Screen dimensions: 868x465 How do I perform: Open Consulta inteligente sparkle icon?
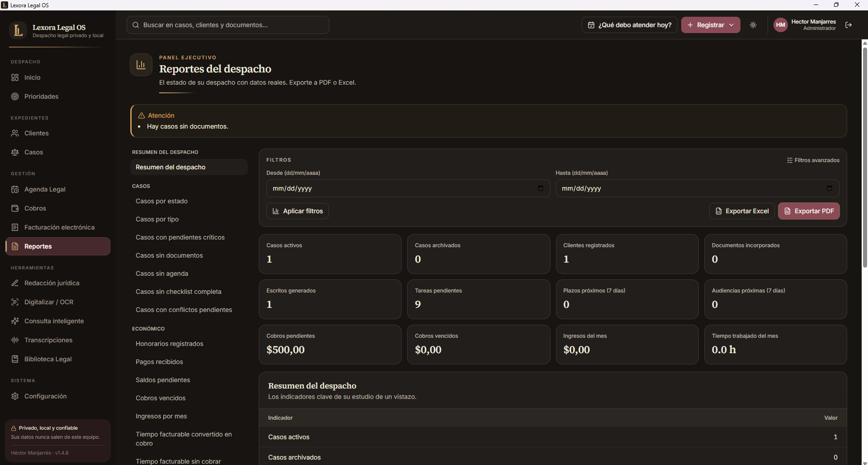coord(15,321)
